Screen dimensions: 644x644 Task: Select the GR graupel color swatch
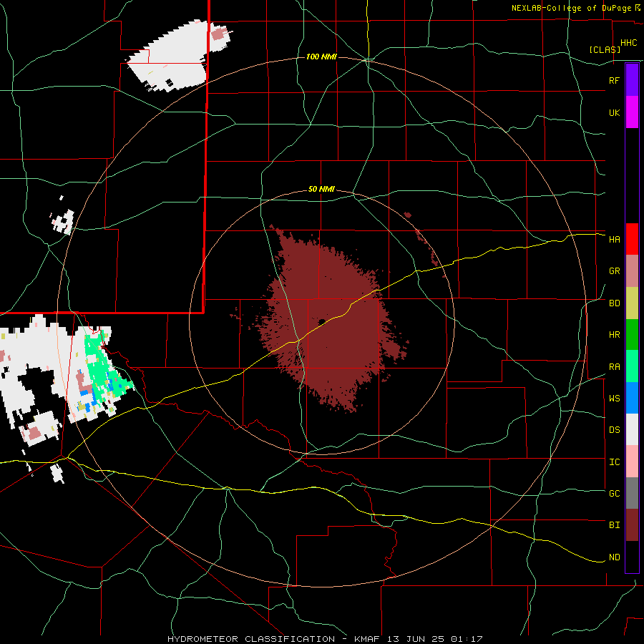click(x=632, y=271)
